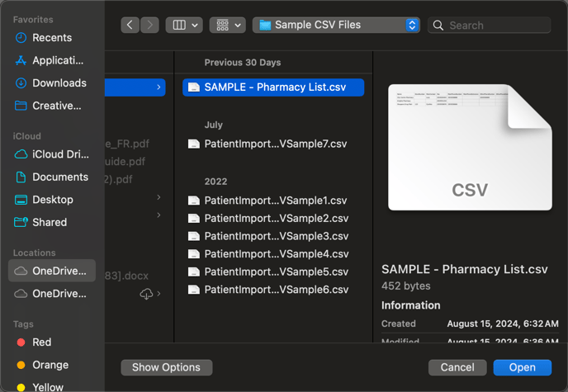Click the Open button
This screenshot has width=568, height=392.
[x=522, y=367]
